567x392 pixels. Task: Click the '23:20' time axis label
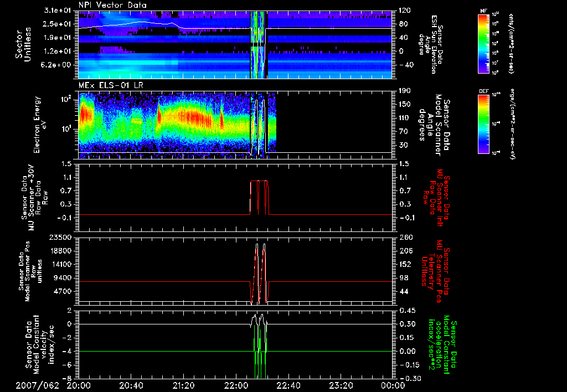(x=341, y=385)
